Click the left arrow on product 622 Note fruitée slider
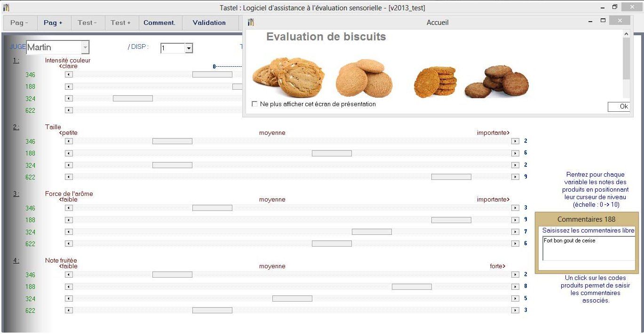 point(69,310)
